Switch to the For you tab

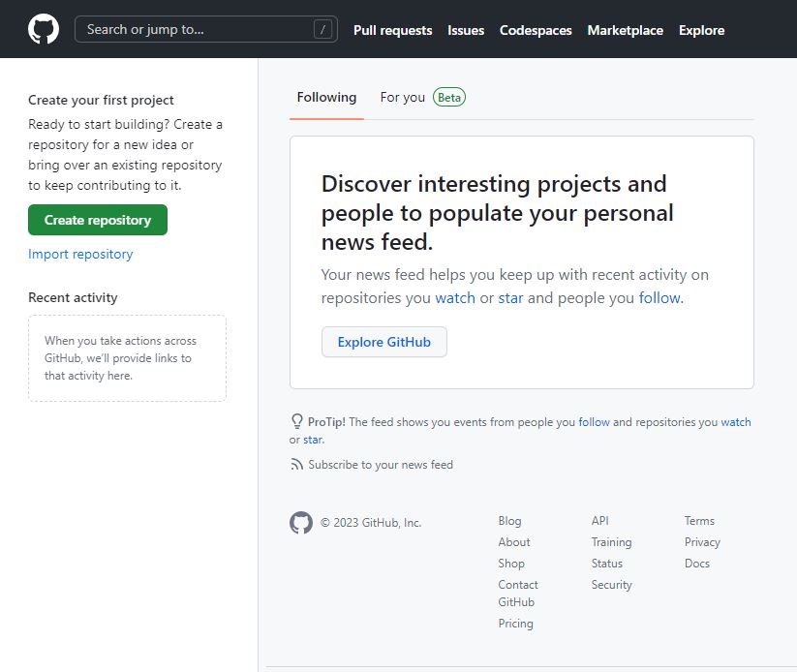pos(402,97)
